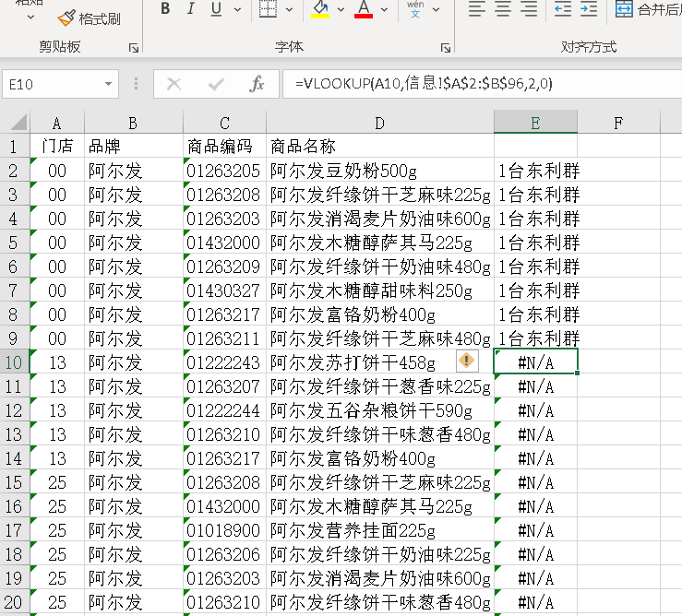The height and width of the screenshot is (616, 682).
Task: Select cell D7 '阿尔发木糖醇甜味料250g'
Action: coord(379,290)
